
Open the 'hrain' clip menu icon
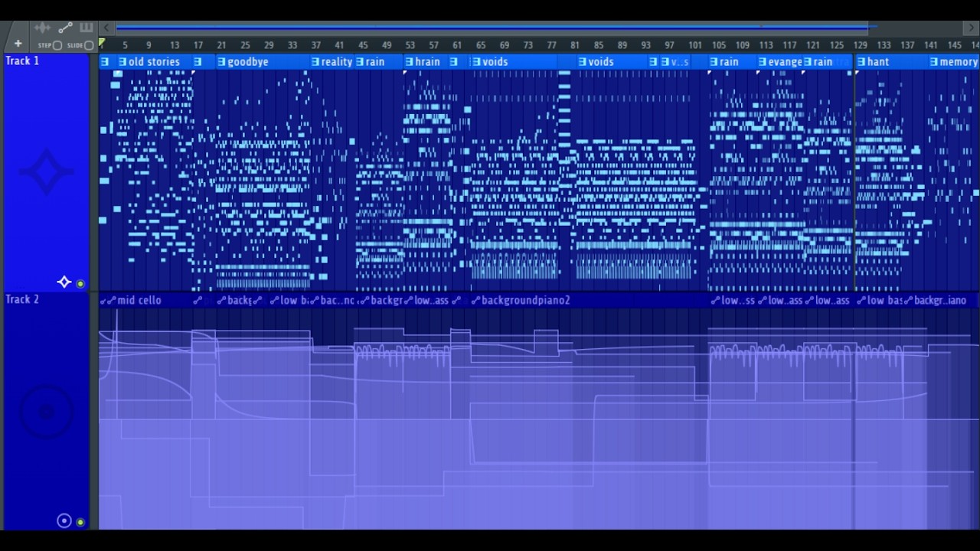pos(409,62)
